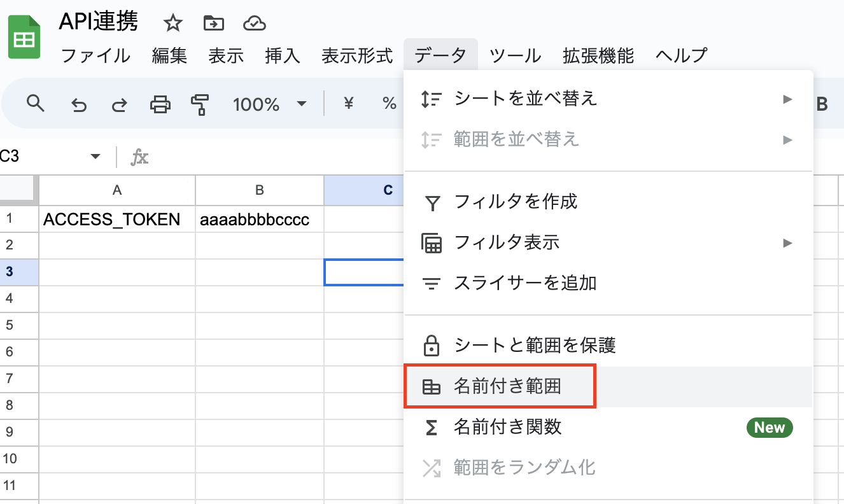Click the select-all corner box

(x=18, y=190)
